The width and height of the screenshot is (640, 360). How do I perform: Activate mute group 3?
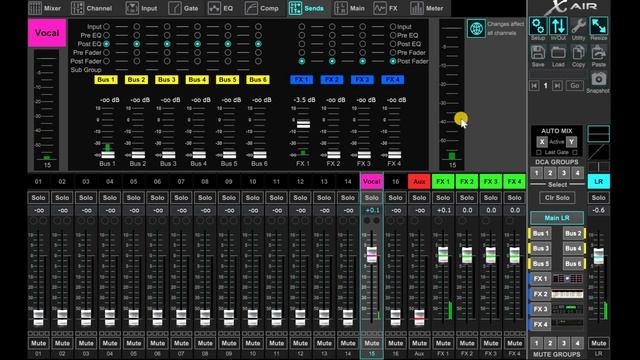[x=564, y=343]
